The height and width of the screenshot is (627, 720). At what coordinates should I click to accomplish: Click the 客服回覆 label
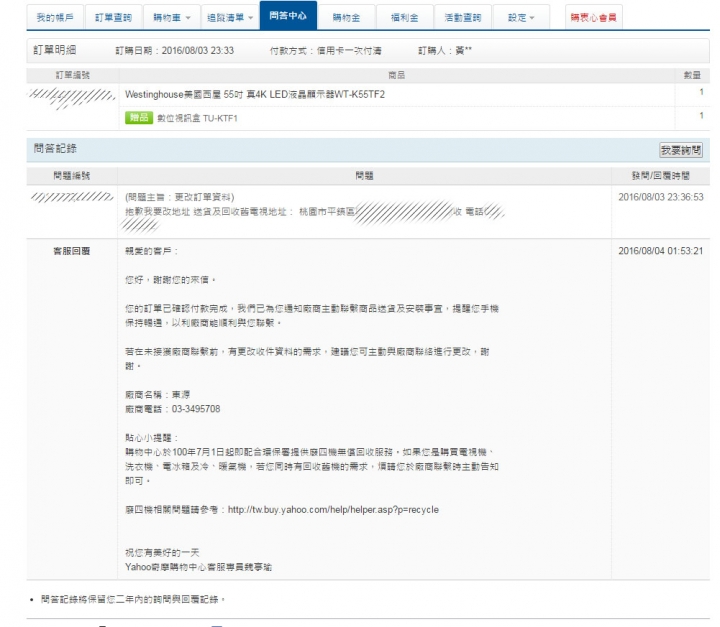pos(72,251)
